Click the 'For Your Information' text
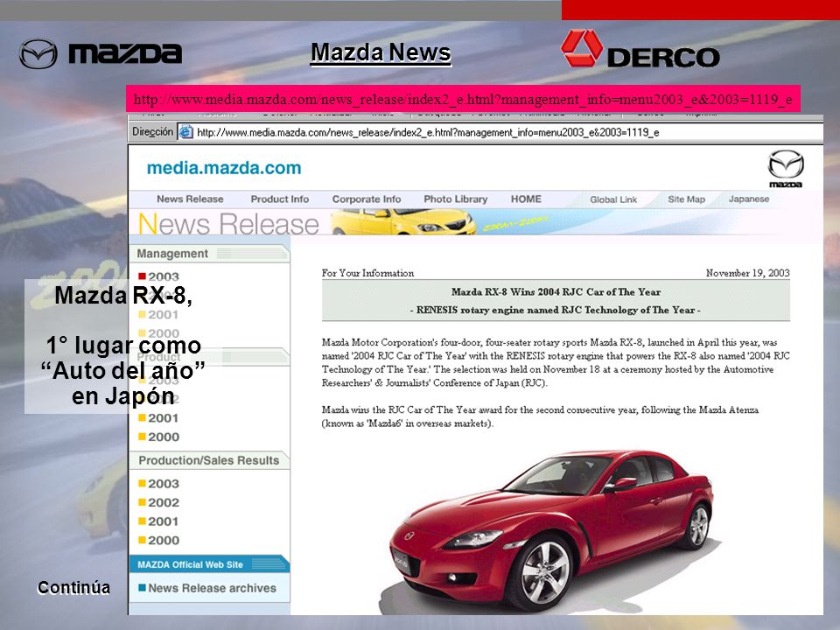Screen dimensions: 840x630 click(367, 273)
